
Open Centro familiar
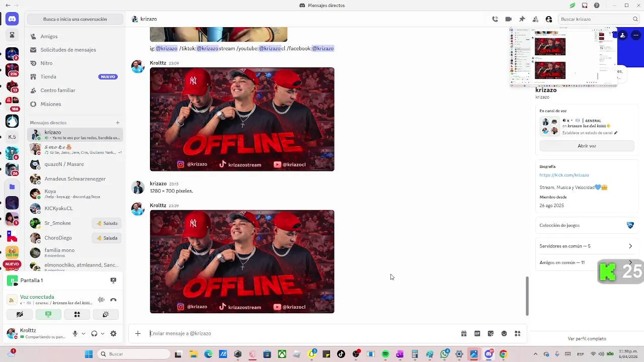75,90
